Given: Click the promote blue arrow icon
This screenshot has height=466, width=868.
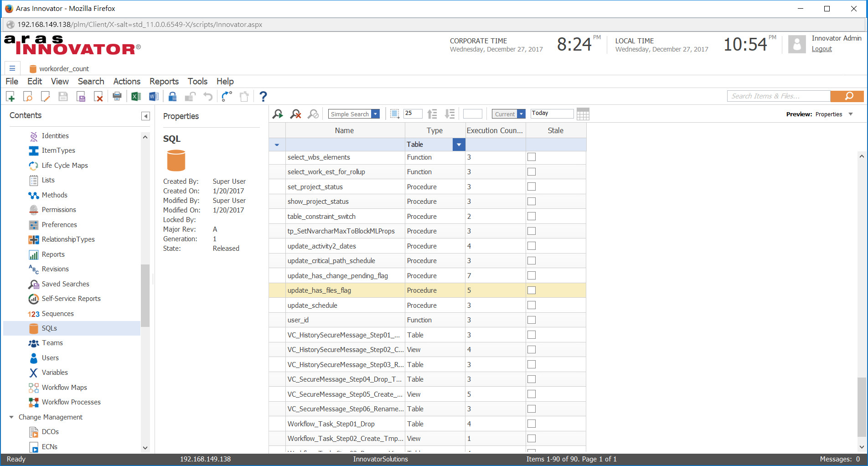Looking at the screenshot, I should point(227,96).
